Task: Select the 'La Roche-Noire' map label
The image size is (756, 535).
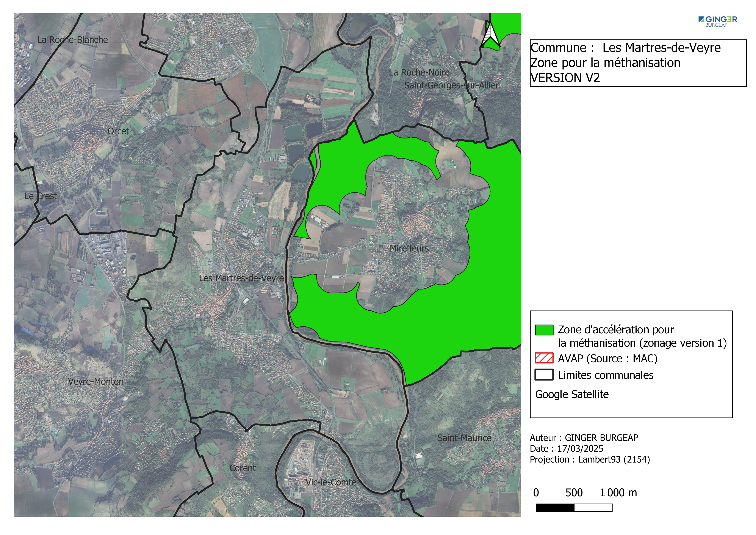Action: click(419, 72)
